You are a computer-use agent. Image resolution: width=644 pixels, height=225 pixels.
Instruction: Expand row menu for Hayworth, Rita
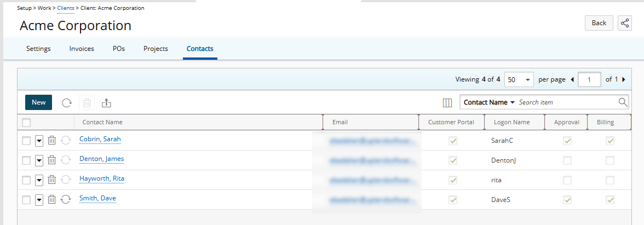39,180
